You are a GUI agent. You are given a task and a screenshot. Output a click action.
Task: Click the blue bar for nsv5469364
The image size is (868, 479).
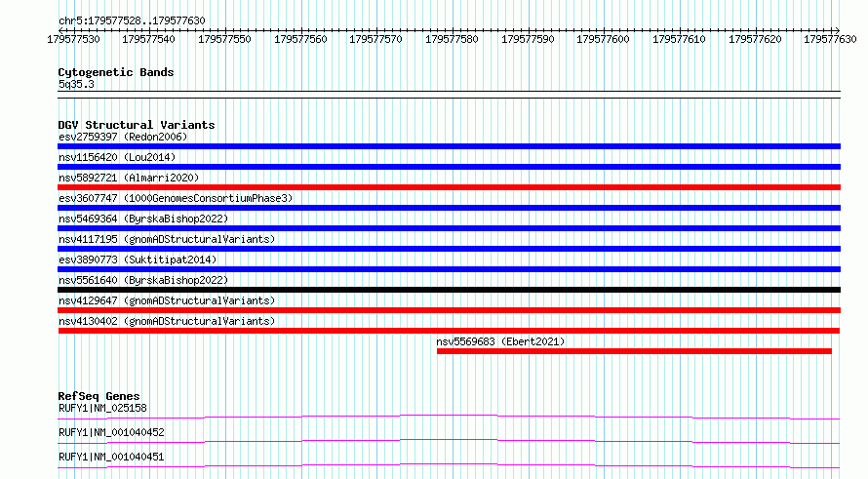pyautogui.click(x=449, y=228)
